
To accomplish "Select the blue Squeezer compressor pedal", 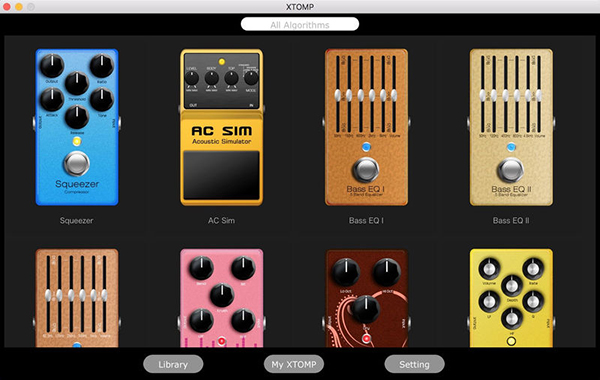I will (77, 127).
